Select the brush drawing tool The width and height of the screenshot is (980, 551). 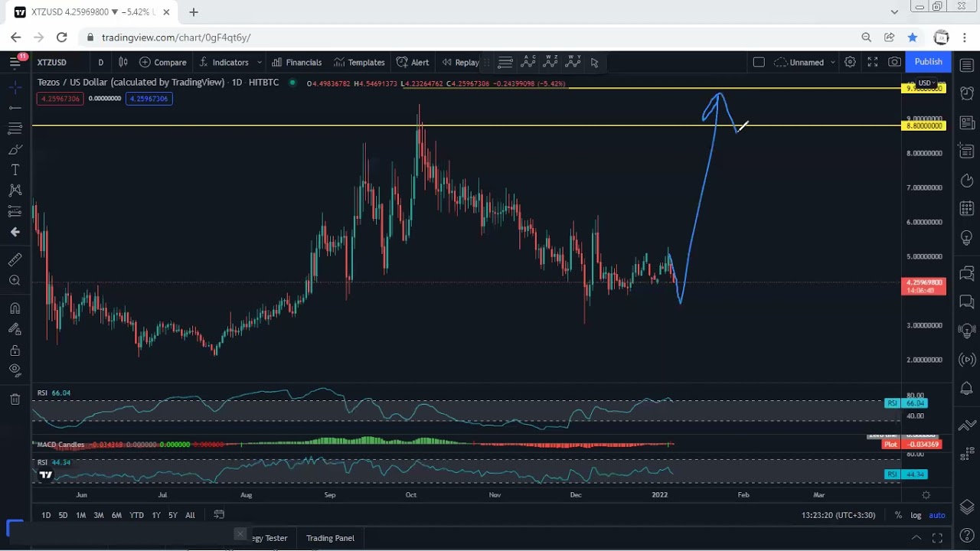point(15,149)
